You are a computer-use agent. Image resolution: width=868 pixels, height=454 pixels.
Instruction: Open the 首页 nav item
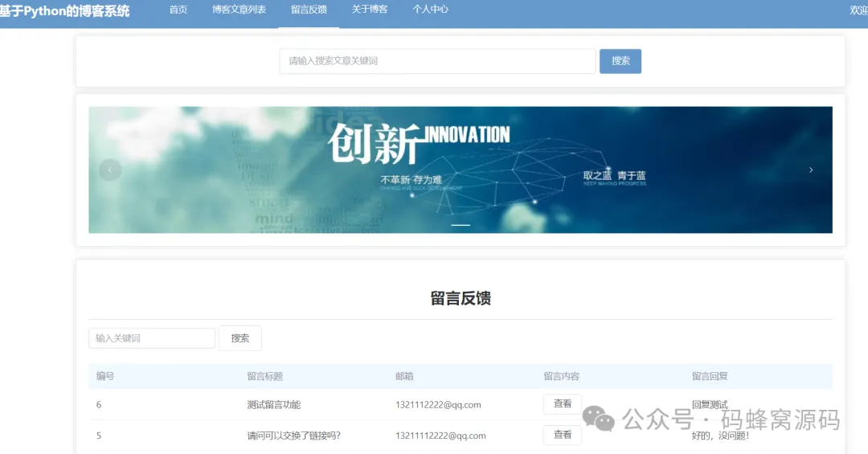pos(178,10)
